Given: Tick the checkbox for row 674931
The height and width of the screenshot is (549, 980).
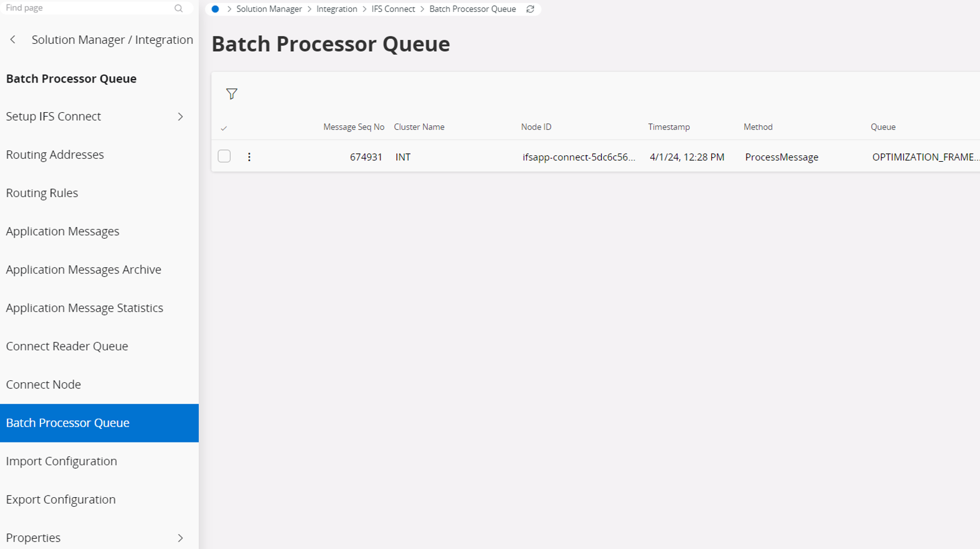Looking at the screenshot, I should pos(224,156).
